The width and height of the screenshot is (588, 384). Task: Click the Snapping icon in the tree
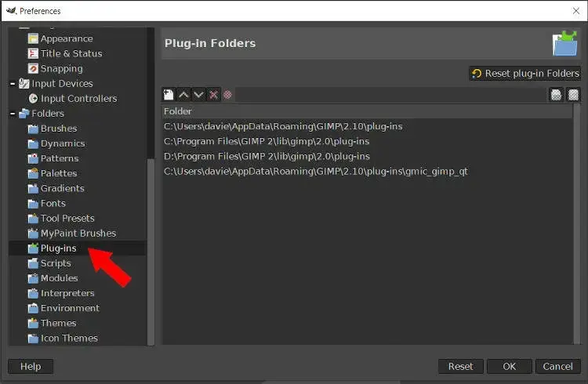click(x=33, y=69)
